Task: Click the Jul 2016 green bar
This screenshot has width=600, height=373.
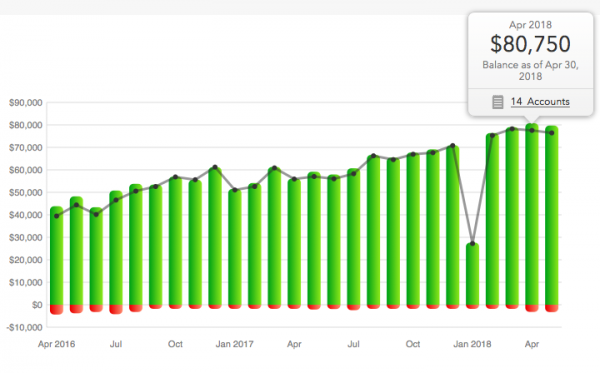Action: coord(116,248)
